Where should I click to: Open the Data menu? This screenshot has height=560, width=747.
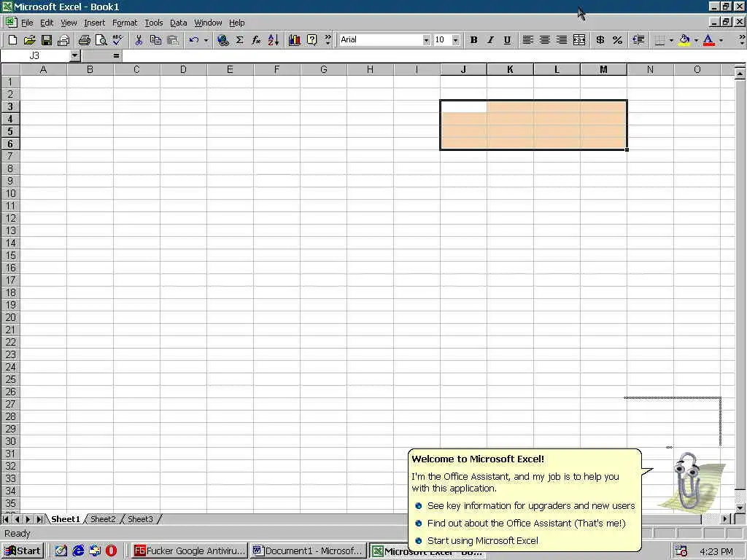(x=179, y=23)
